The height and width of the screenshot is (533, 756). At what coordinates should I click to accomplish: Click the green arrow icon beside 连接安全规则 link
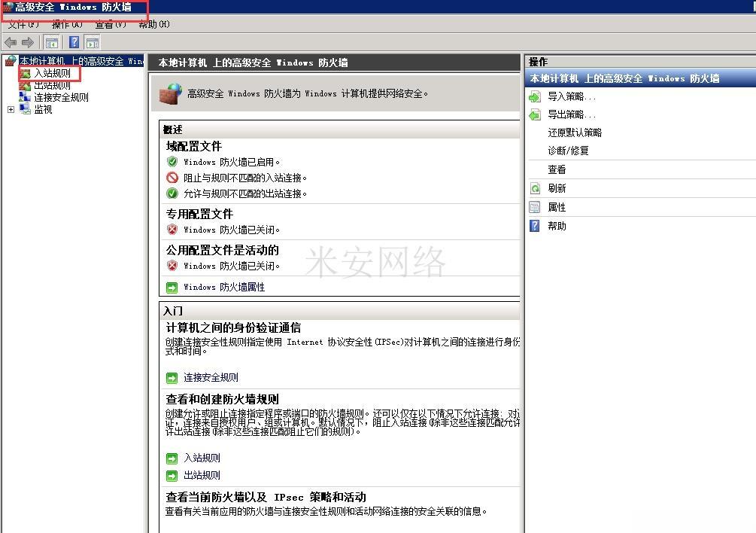(x=172, y=378)
